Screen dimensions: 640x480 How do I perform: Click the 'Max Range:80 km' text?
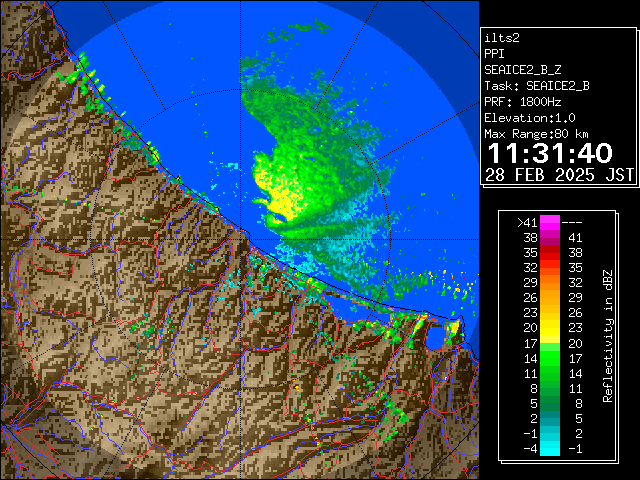pyautogui.click(x=536, y=134)
